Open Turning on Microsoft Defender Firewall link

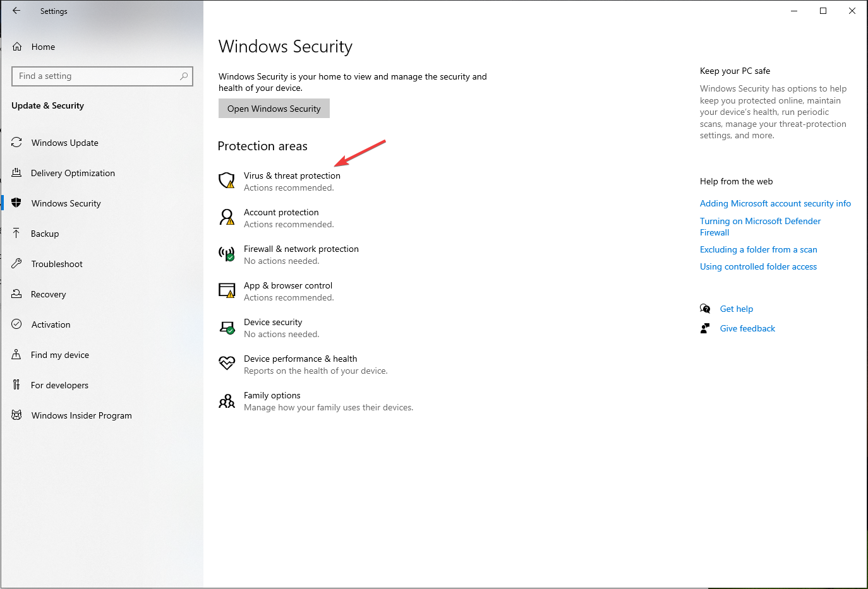[x=760, y=227]
